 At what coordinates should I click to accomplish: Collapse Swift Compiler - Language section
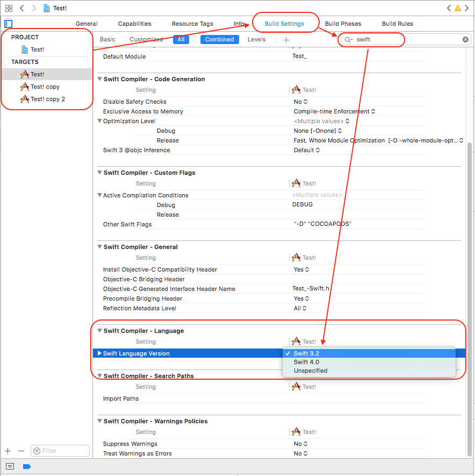[99, 331]
